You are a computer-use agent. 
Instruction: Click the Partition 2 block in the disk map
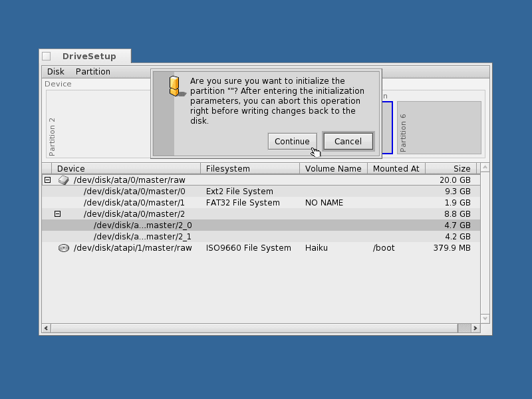tap(98, 124)
